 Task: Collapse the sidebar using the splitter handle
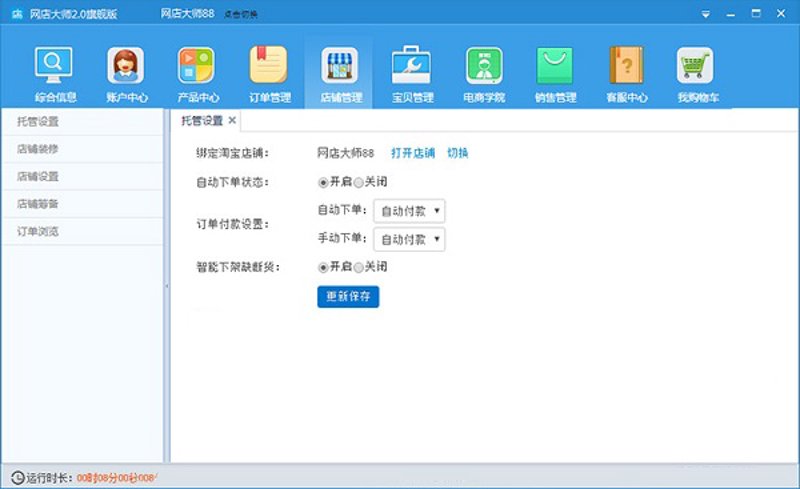[167, 286]
